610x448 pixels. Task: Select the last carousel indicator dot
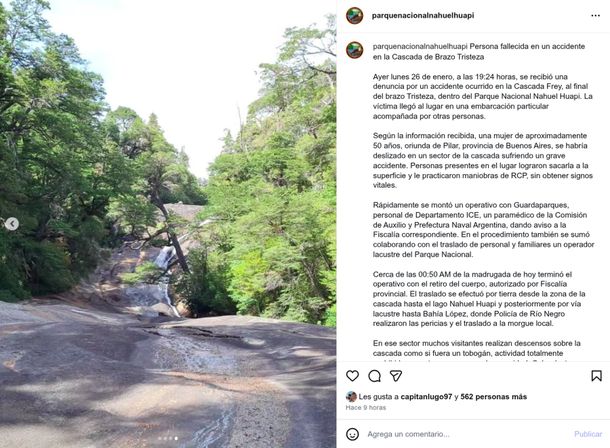176,438
